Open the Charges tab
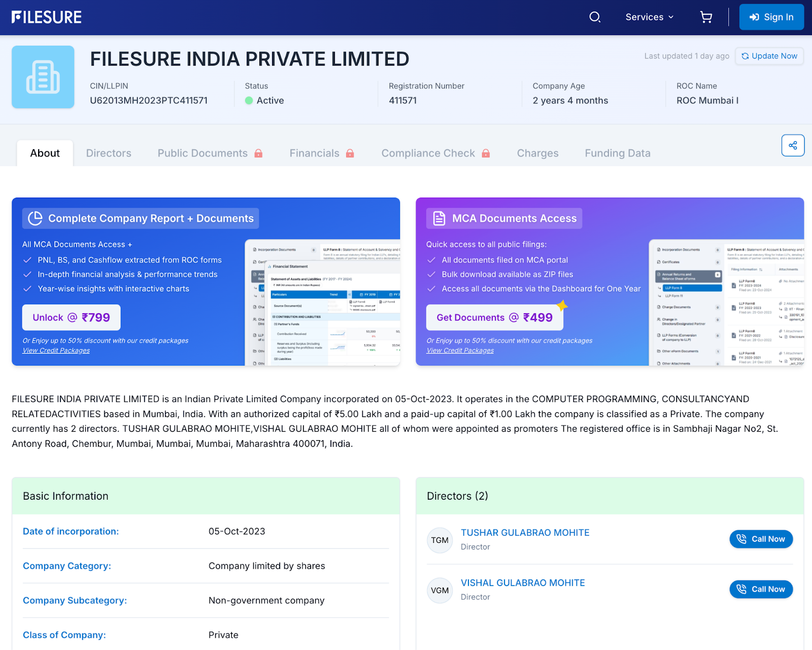This screenshot has height=650, width=812. [537, 153]
